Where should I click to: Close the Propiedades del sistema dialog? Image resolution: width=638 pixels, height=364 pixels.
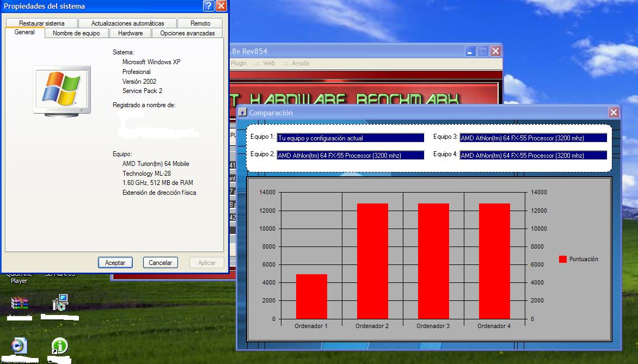pos(221,5)
